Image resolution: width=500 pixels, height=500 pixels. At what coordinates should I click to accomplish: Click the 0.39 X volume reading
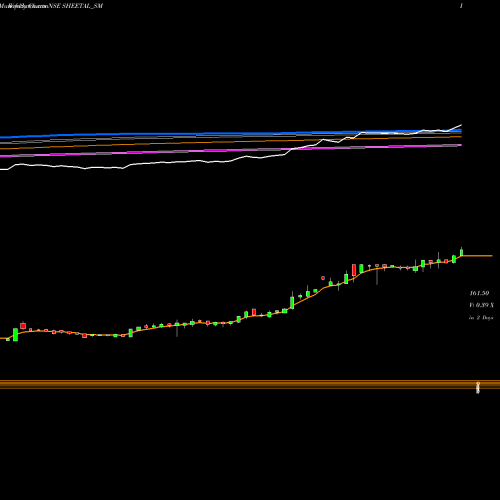click(x=481, y=305)
